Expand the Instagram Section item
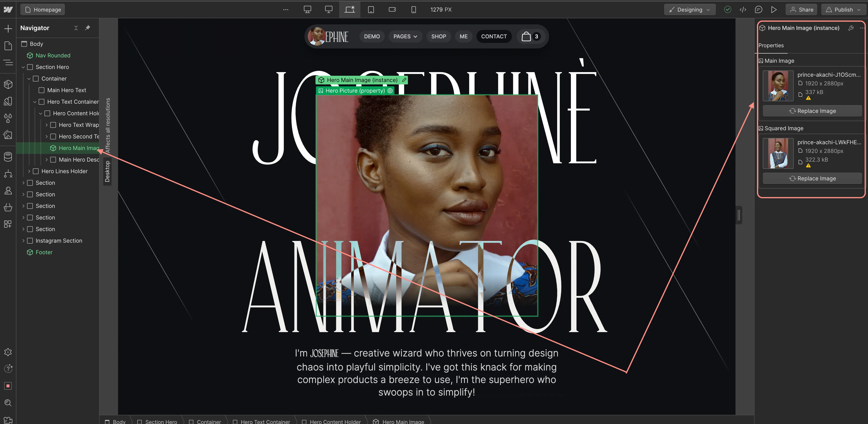 coord(23,241)
